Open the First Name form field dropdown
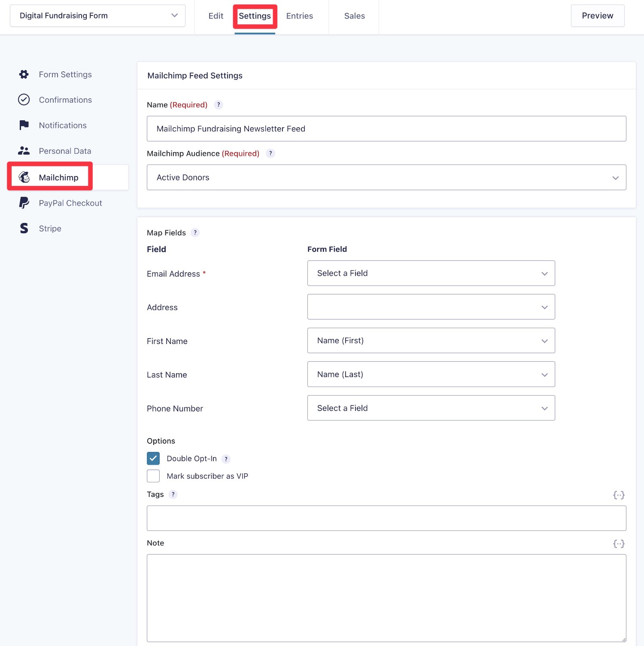The height and width of the screenshot is (646, 644). (431, 341)
